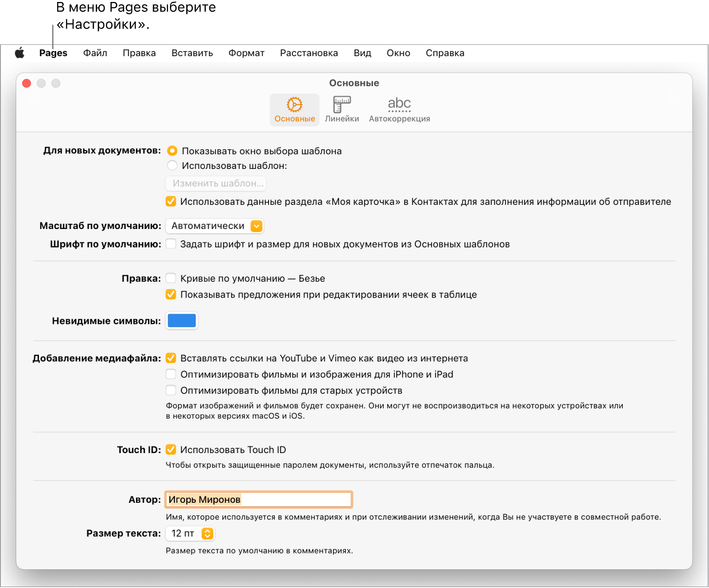Open the Расстановка menu
Viewport: 709px width, 588px height.
(309, 53)
